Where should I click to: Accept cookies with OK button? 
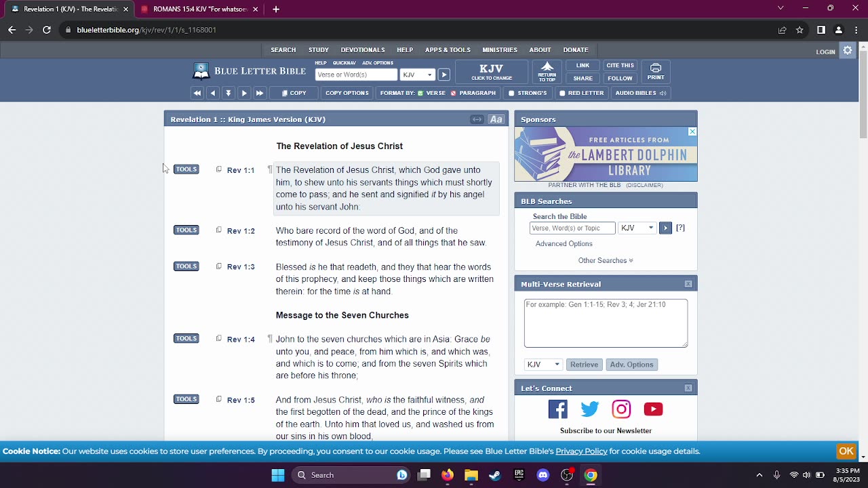tap(846, 451)
